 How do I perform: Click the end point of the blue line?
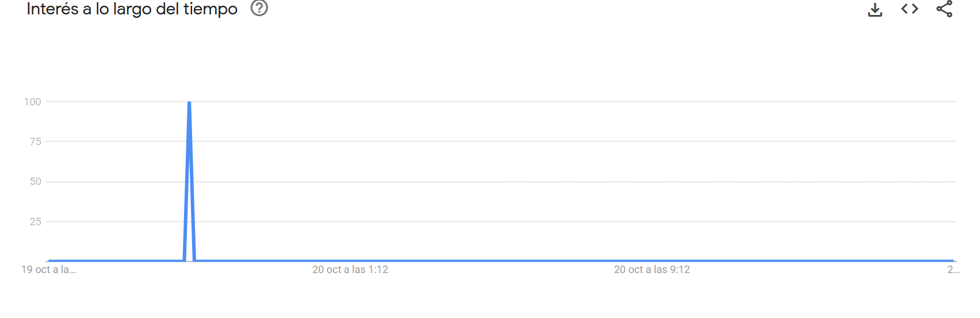952,261
